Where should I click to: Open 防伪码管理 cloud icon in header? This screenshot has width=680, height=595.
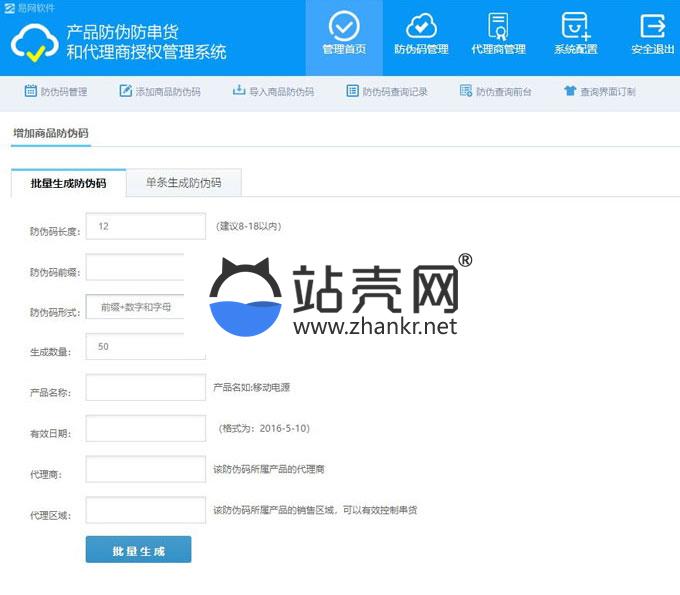[x=421, y=26]
